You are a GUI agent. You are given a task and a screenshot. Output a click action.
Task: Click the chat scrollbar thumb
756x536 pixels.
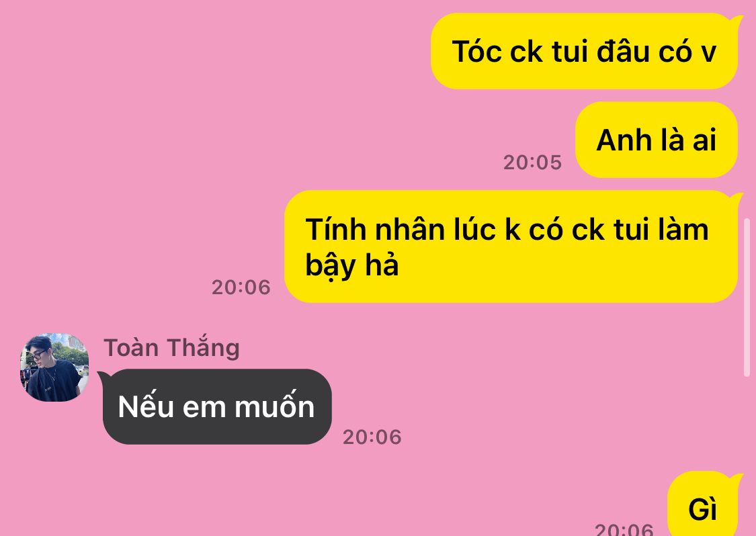pyautogui.click(x=747, y=297)
